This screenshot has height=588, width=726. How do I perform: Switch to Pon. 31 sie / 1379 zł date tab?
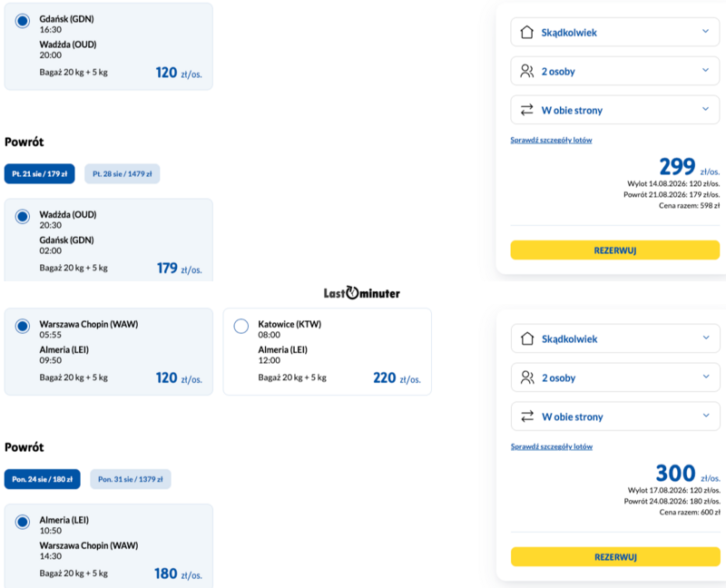[130, 479]
